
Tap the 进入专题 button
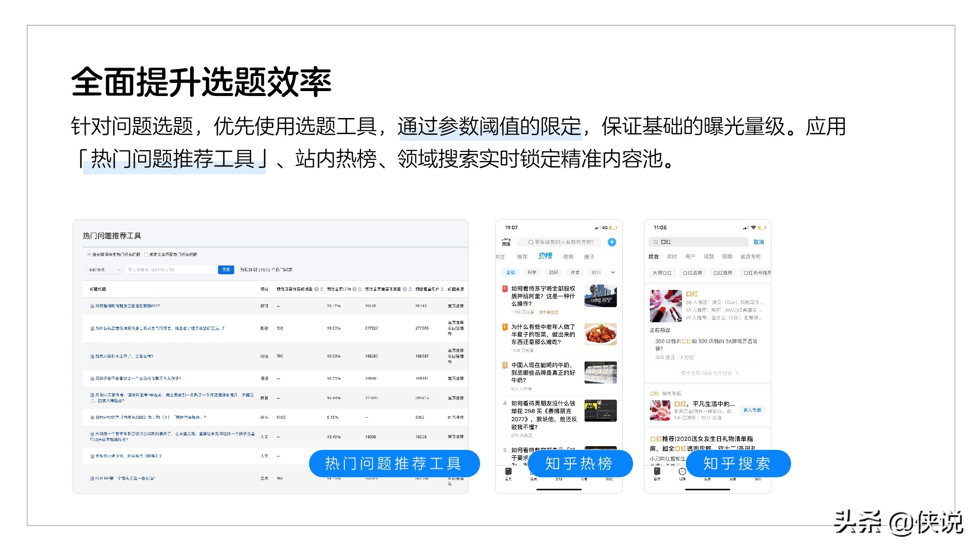752,410
